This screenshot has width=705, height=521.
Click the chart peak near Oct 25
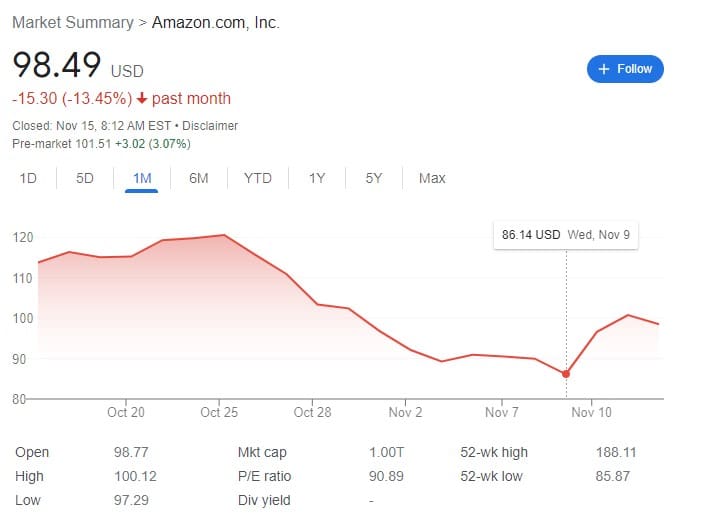point(224,235)
